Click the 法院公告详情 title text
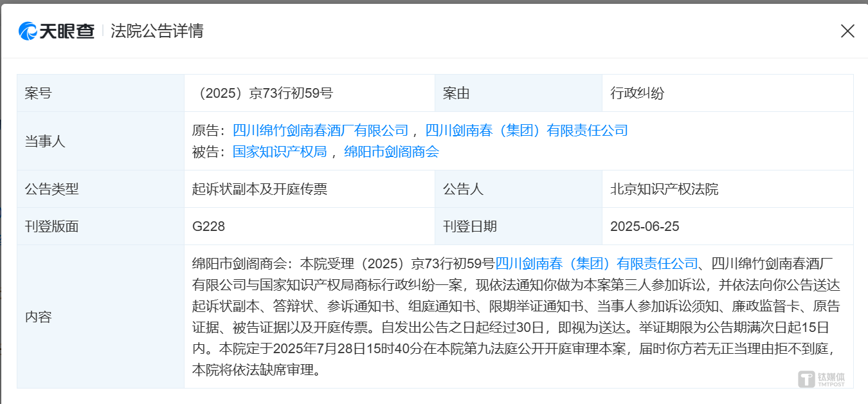 (156, 31)
